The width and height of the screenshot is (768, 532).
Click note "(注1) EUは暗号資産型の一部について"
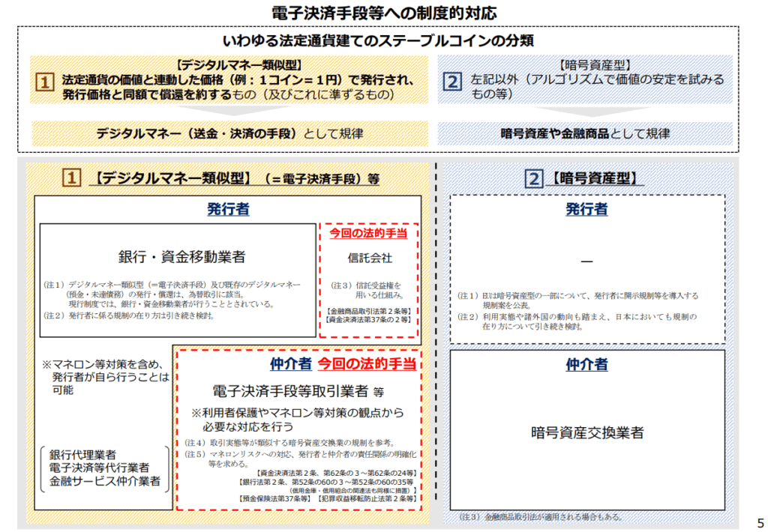coord(578,300)
